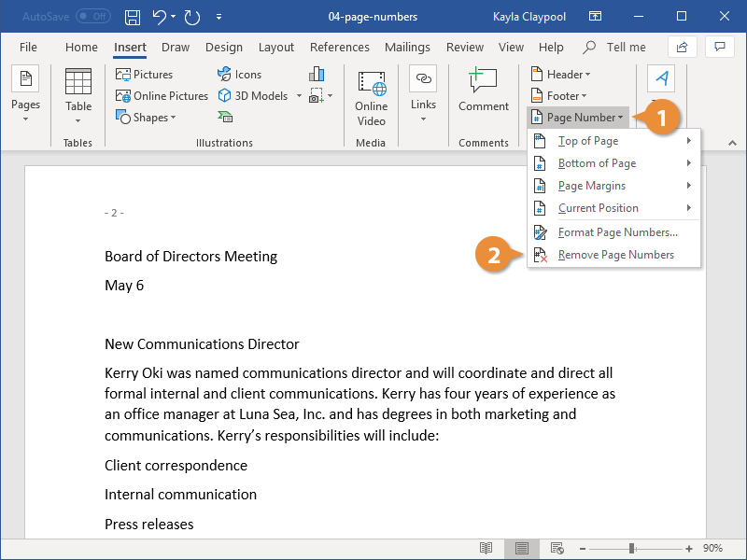747x560 pixels.
Task: Add a new Comment
Action: 483,91
